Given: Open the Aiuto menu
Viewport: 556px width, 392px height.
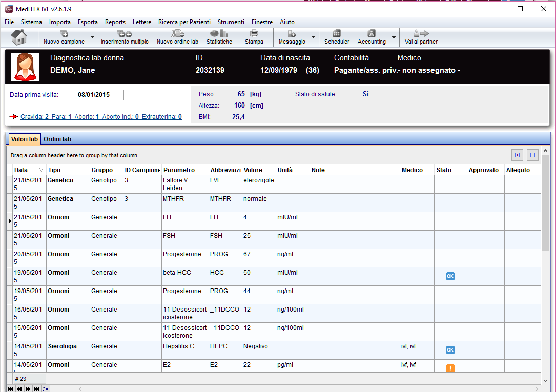Looking at the screenshot, I should tap(287, 22).
